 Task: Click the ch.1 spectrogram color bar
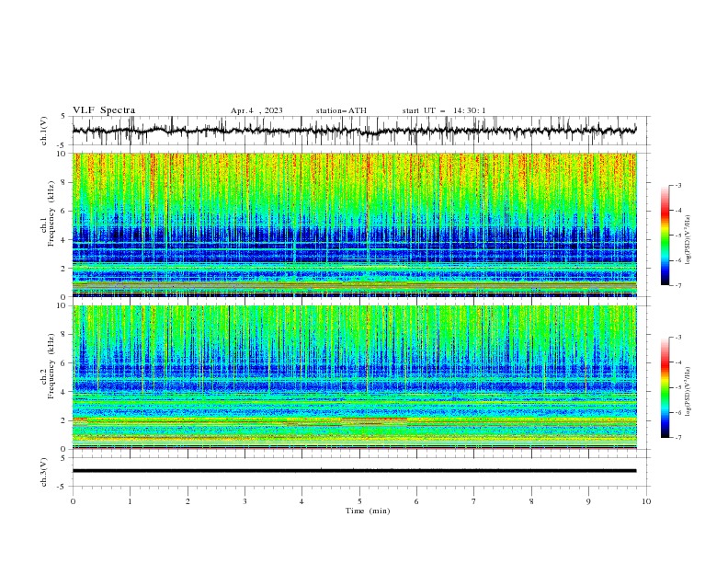point(665,236)
